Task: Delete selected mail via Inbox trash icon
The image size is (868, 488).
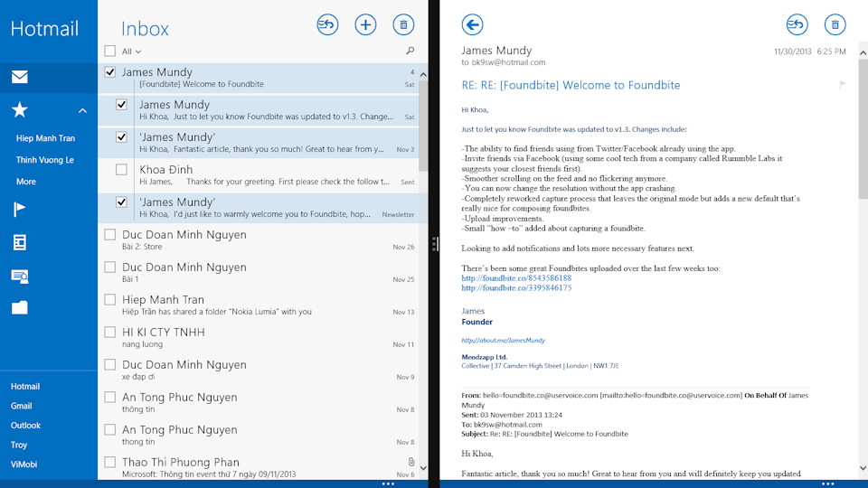Action: coord(403,25)
